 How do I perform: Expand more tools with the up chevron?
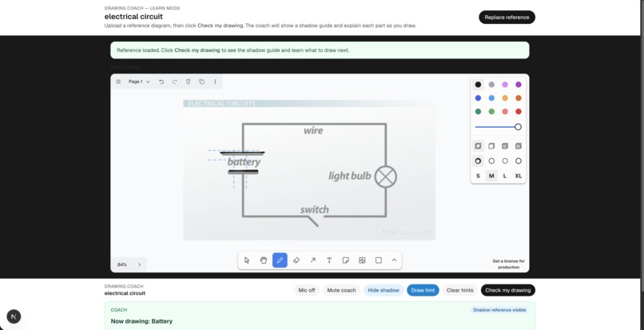pos(394,260)
